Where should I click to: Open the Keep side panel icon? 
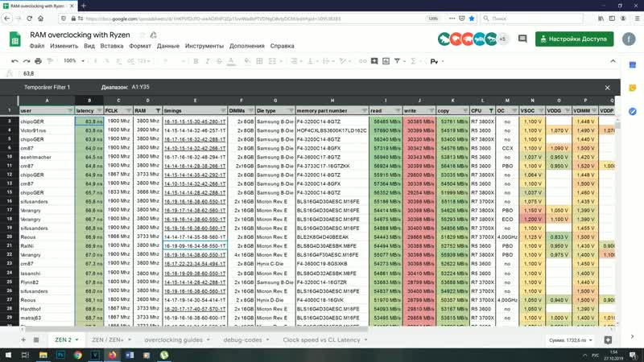(633, 88)
